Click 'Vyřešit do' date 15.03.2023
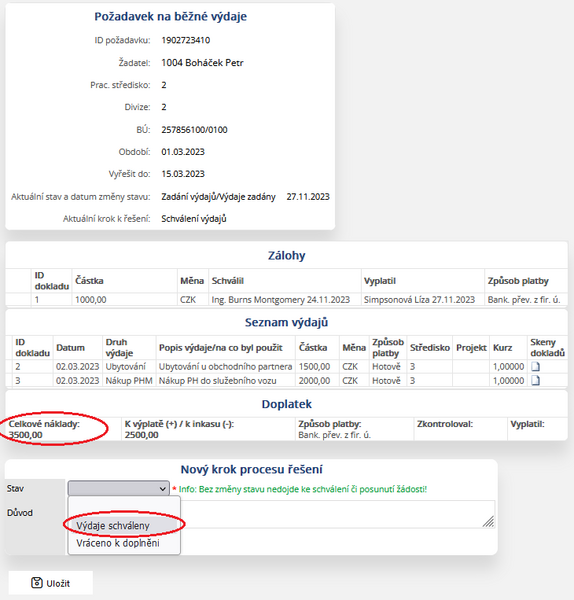Image resolution: width=574 pixels, height=600 pixels. [x=183, y=174]
